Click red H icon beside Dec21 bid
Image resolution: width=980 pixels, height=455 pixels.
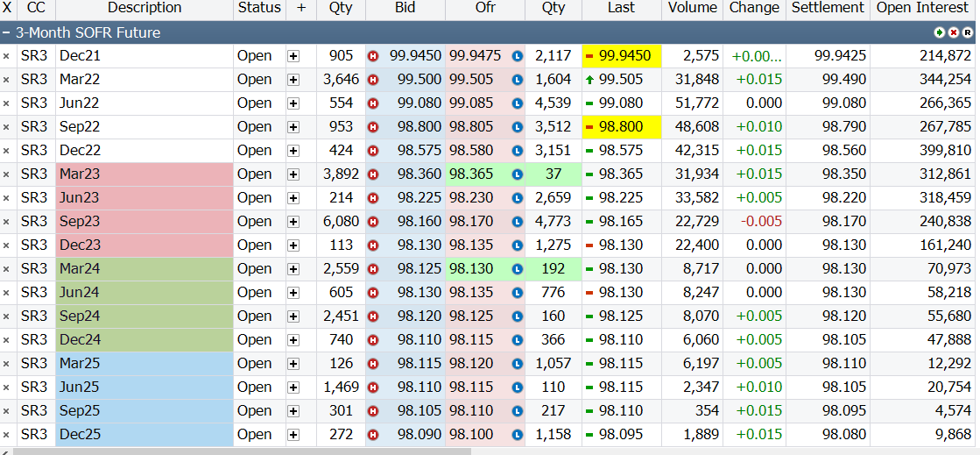tap(372, 56)
